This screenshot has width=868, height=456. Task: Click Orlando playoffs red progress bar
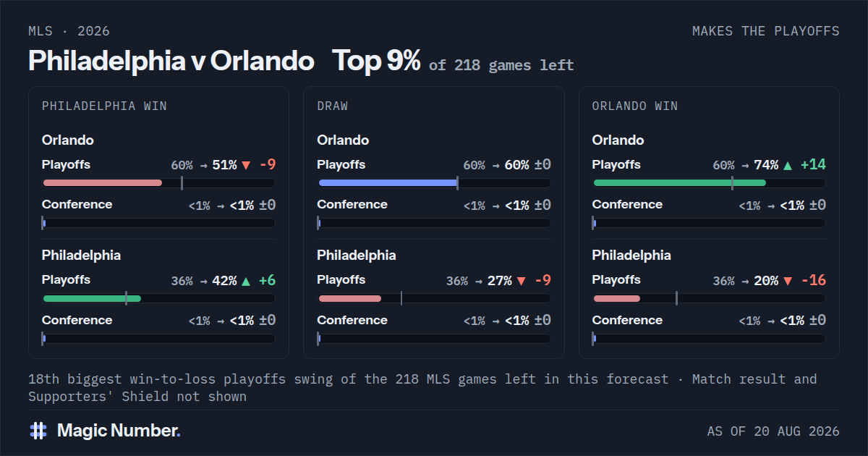[103, 183]
